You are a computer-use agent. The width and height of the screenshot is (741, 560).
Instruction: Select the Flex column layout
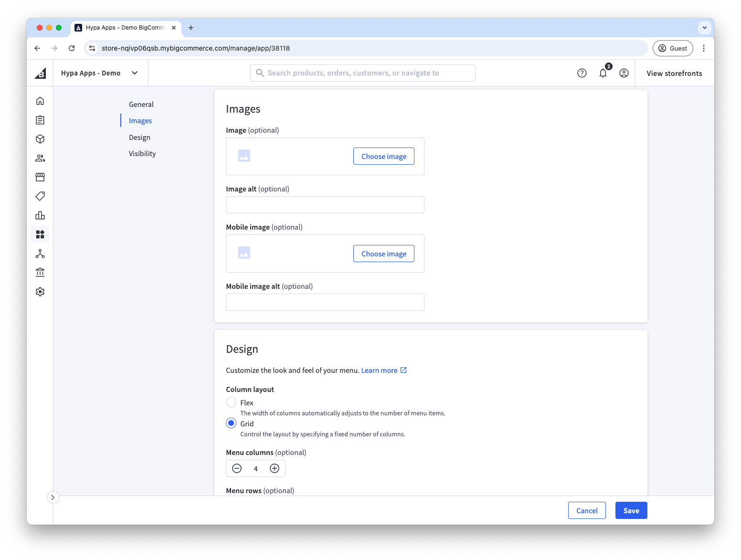[x=231, y=402]
